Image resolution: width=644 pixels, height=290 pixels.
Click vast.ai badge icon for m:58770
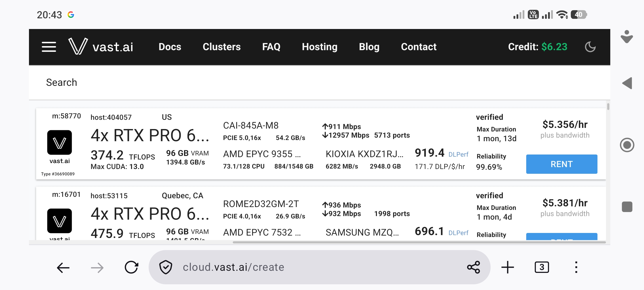(x=60, y=142)
